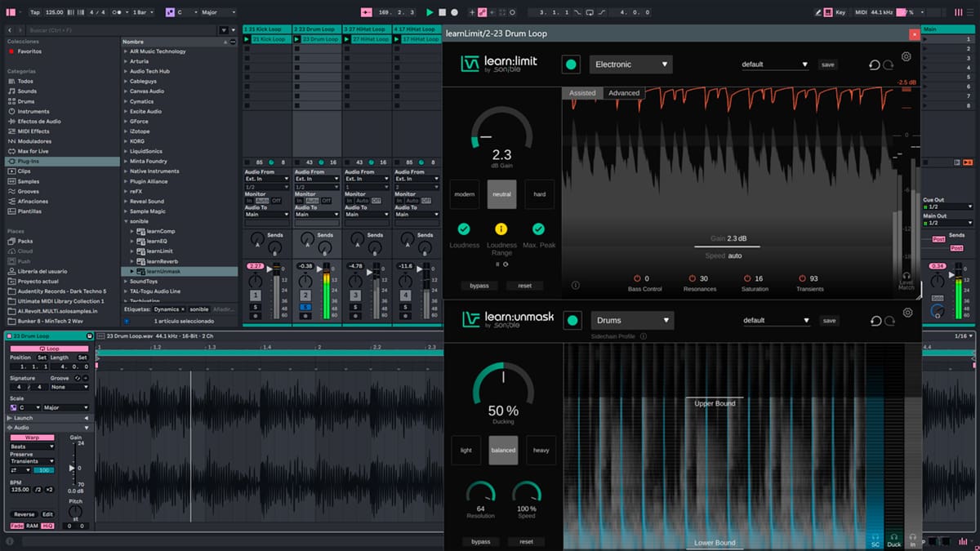Click the Loudness Range yellow warning indicator
This screenshot has height=551, width=980.
tap(501, 229)
